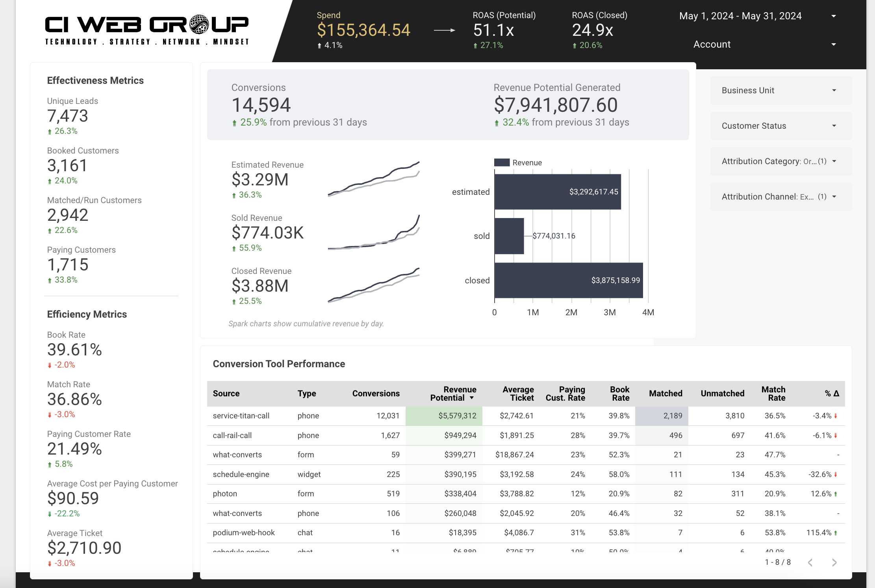Click the estimated revenue bar
This screenshot has height=588, width=875.
[558, 192]
